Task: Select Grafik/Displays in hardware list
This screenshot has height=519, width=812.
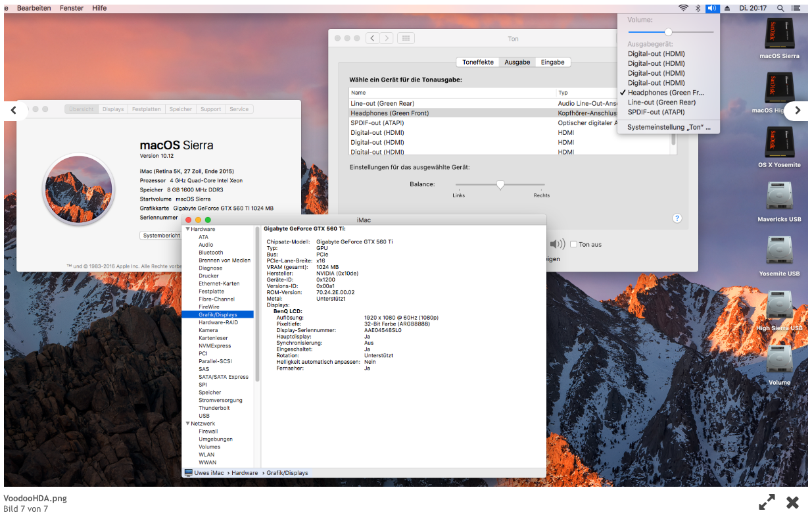Action: [218, 314]
